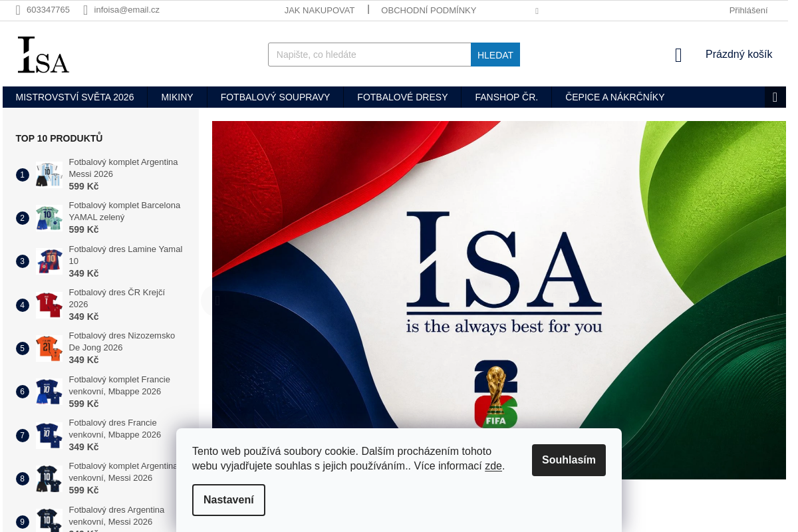Click the phone icon beside 603347765
The height and width of the screenshot is (532, 798).
(x=19, y=10)
